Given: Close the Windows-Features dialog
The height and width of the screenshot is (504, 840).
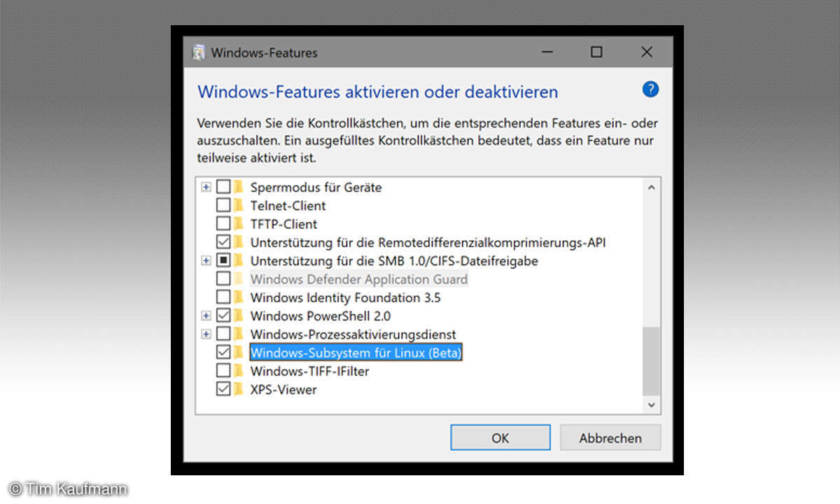Looking at the screenshot, I should (x=647, y=52).
